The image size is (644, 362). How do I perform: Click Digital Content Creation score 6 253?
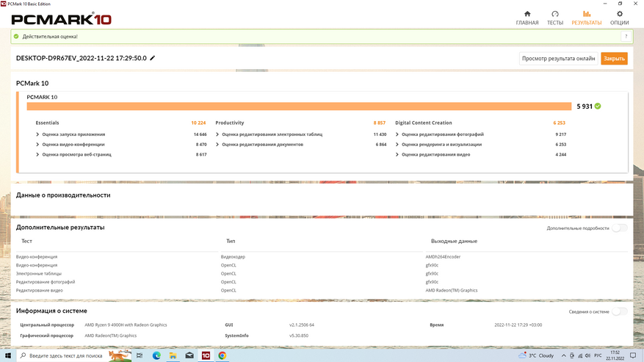pyautogui.click(x=559, y=123)
